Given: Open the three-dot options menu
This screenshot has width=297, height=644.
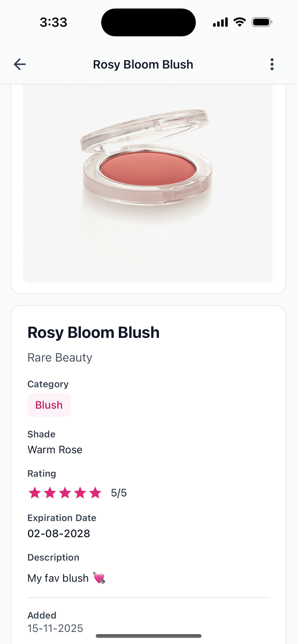Looking at the screenshot, I should coord(272,65).
